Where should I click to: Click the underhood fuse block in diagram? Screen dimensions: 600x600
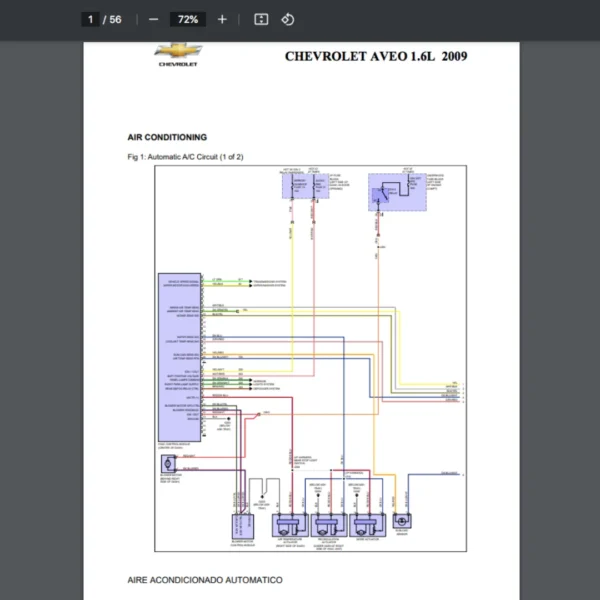[x=397, y=192]
